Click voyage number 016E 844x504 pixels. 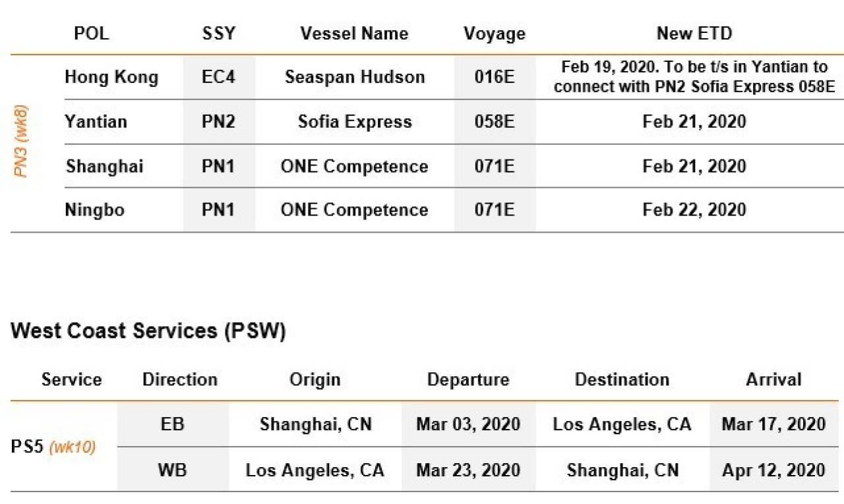495,77
